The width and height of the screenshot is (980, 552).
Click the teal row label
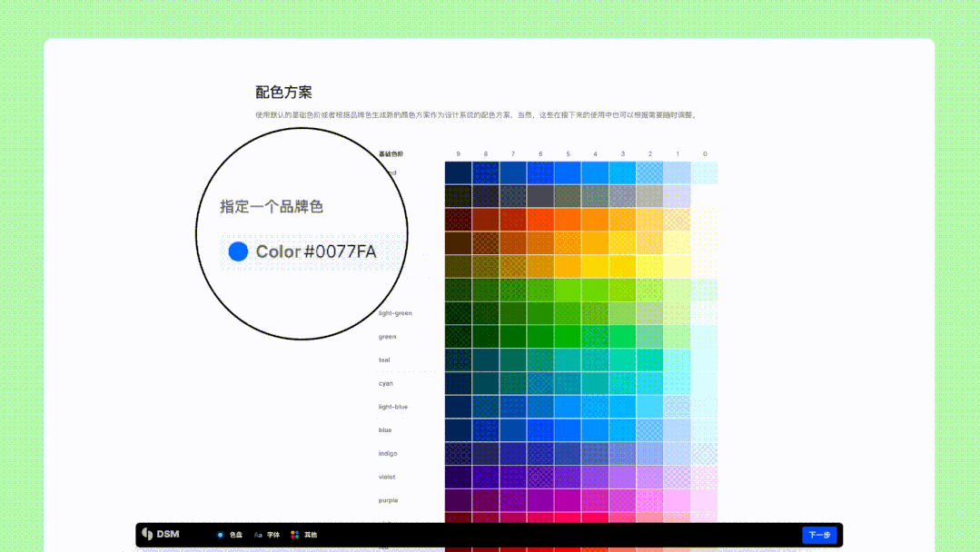tap(385, 360)
